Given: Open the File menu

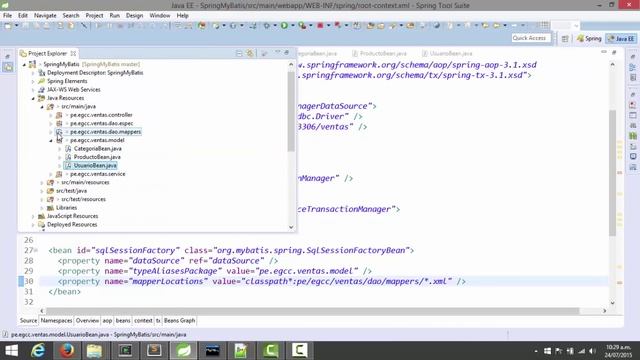Looking at the screenshot, I should [7, 15].
